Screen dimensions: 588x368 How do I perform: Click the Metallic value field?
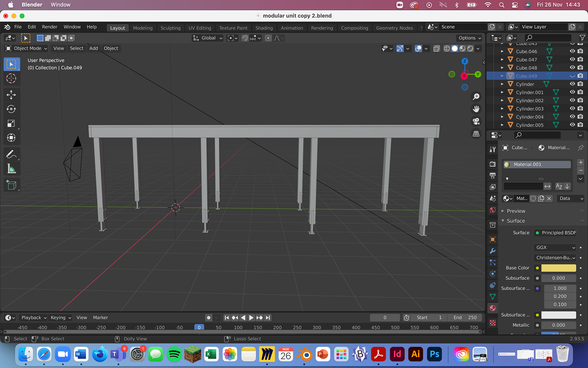[558, 325]
